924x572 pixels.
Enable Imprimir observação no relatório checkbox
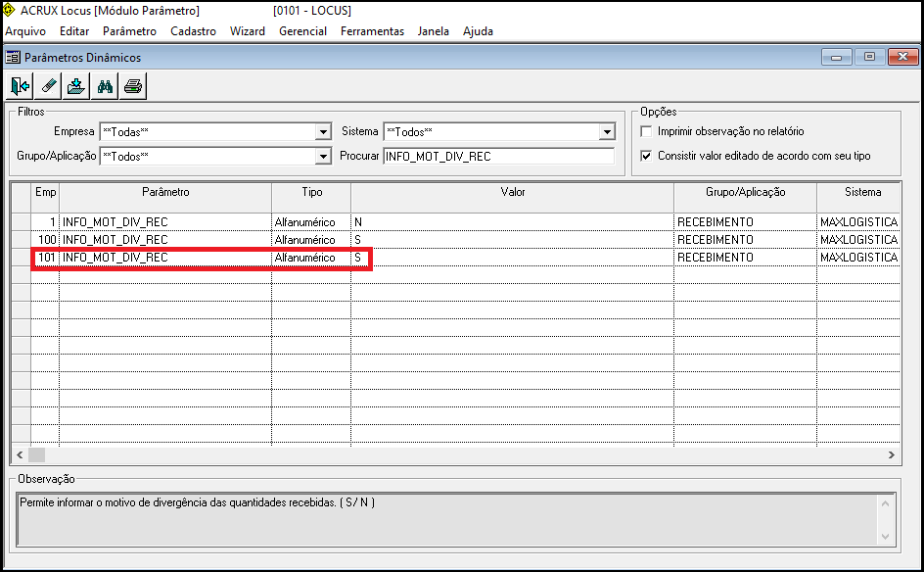646,131
